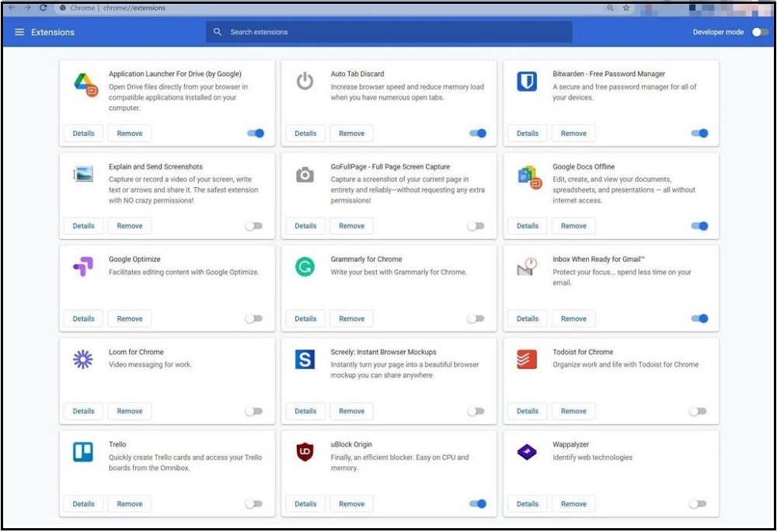
Task: Remove the Auto Tab Discard extension
Action: click(x=352, y=134)
